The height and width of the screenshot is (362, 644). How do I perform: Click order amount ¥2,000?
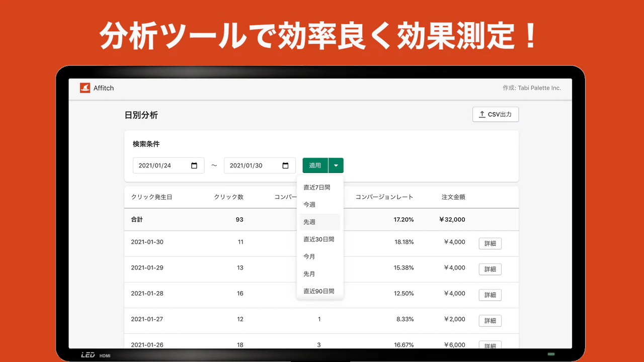coord(454,319)
